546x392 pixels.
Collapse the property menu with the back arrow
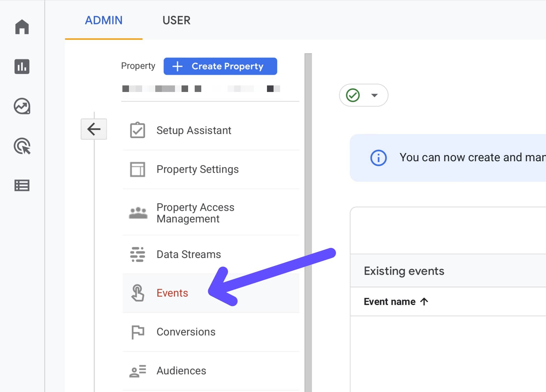[x=94, y=129]
